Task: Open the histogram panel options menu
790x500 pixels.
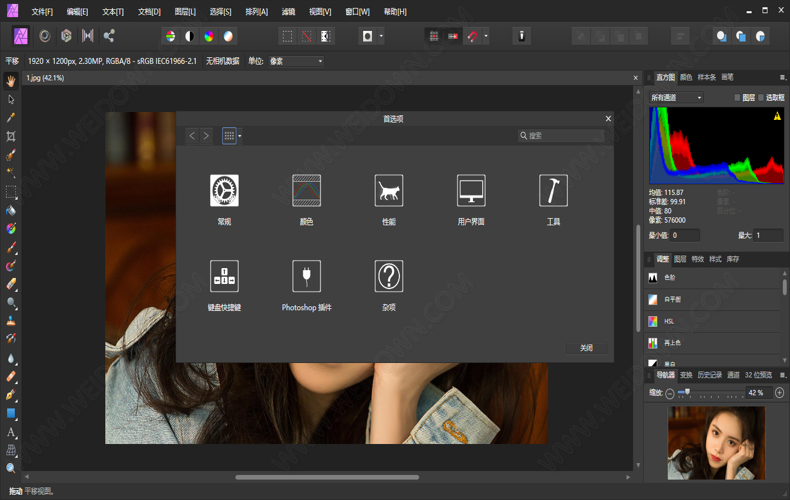Action: (x=782, y=78)
